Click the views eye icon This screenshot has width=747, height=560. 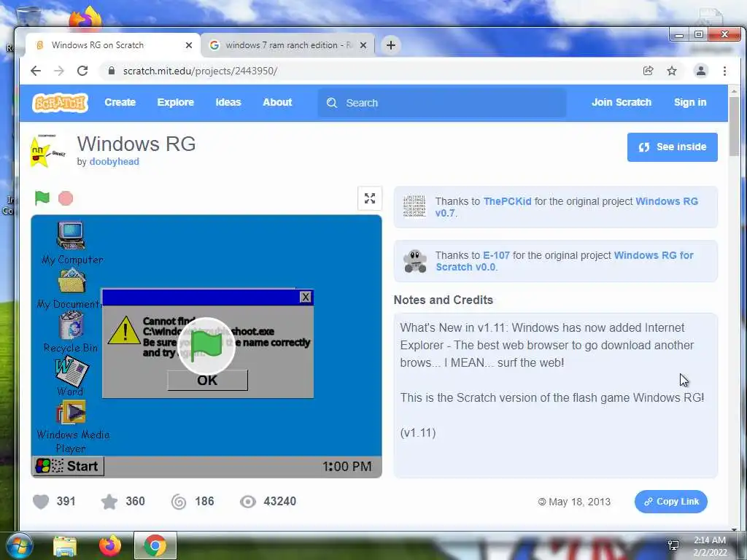(248, 502)
